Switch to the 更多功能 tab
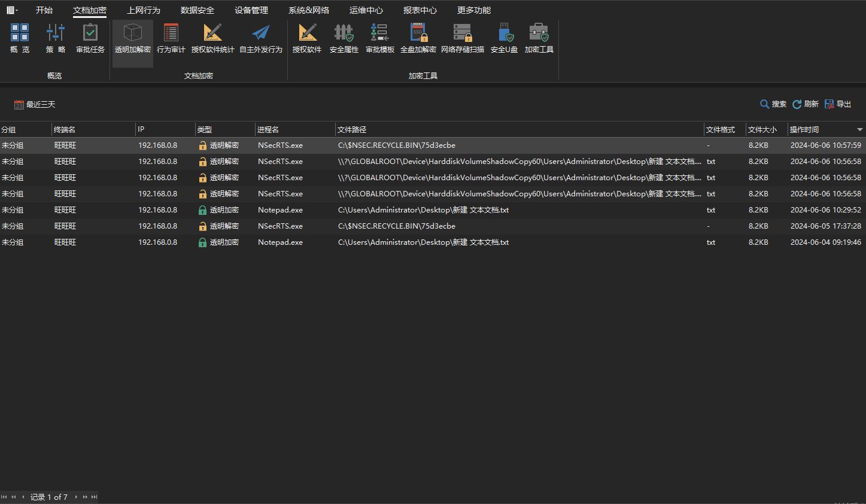 (474, 10)
